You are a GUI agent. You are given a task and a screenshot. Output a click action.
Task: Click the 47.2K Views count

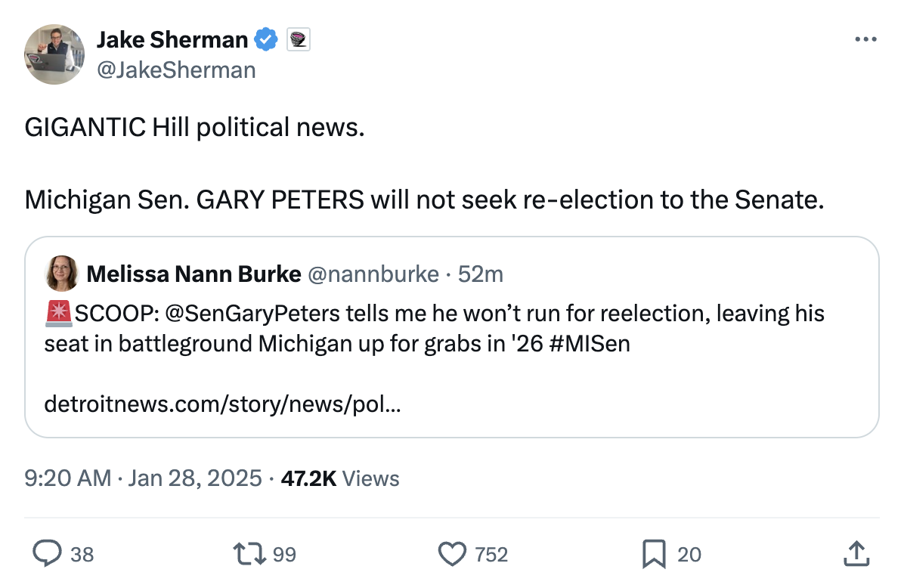(339, 478)
